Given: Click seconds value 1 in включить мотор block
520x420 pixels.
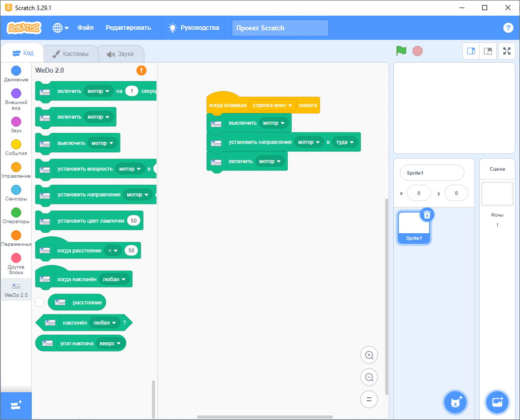Looking at the screenshot, I should click(x=132, y=91).
